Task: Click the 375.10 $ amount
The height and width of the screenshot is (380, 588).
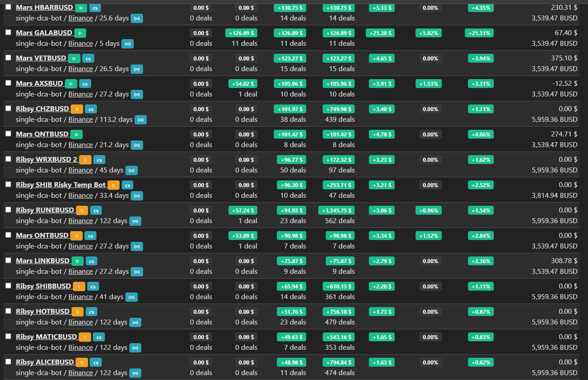Action: pos(564,58)
